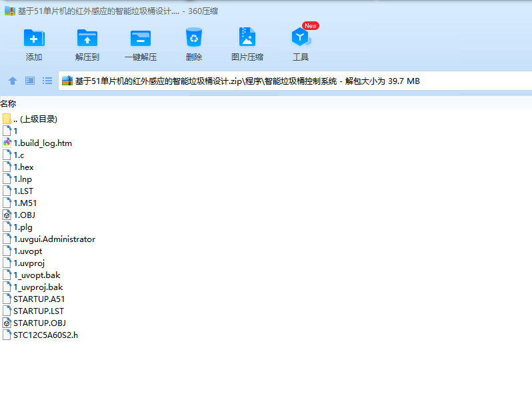Click the 360压缩 title bar app icon
Viewport: 532px width, 404px height.
pos(10,11)
